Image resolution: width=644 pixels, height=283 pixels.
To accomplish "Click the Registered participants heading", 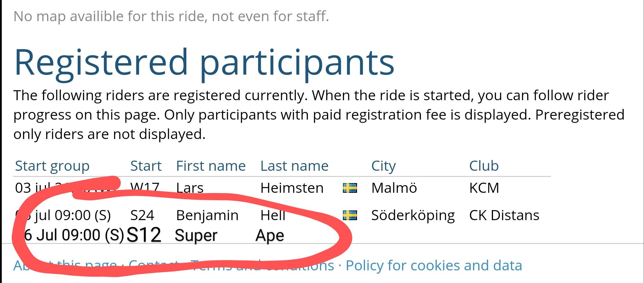I will click(204, 62).
